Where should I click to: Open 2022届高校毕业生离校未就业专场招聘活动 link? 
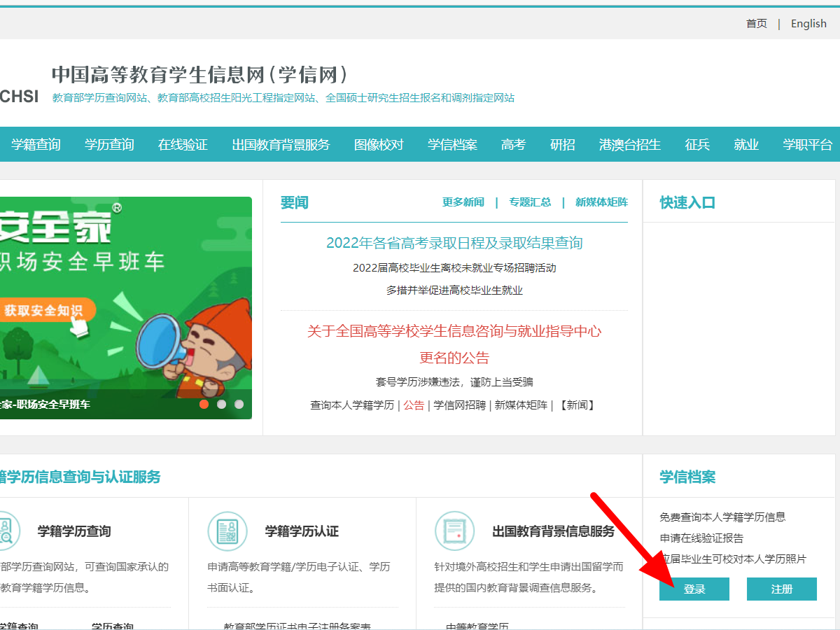tap(454, 268)
